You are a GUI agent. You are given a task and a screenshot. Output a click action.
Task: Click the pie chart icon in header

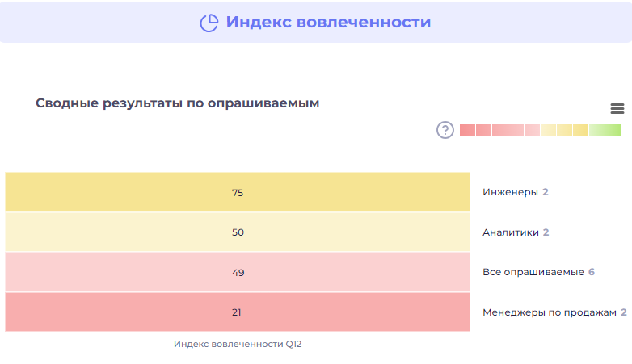click(209, 23)
